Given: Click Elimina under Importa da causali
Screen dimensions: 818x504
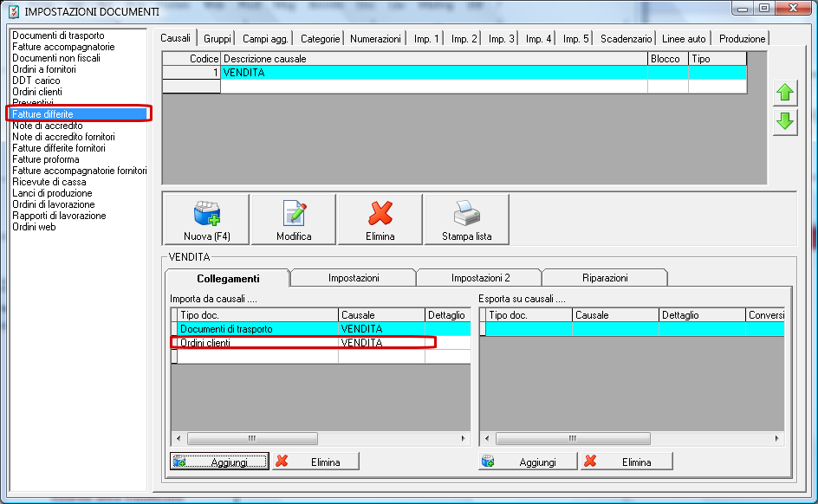Looking at the screenshot, I should [315, 462].
